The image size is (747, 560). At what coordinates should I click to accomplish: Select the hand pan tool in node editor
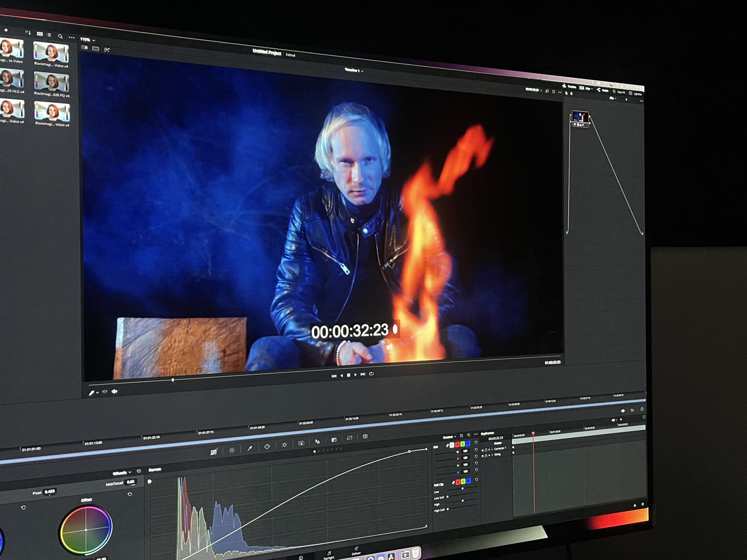pos(571,94)
